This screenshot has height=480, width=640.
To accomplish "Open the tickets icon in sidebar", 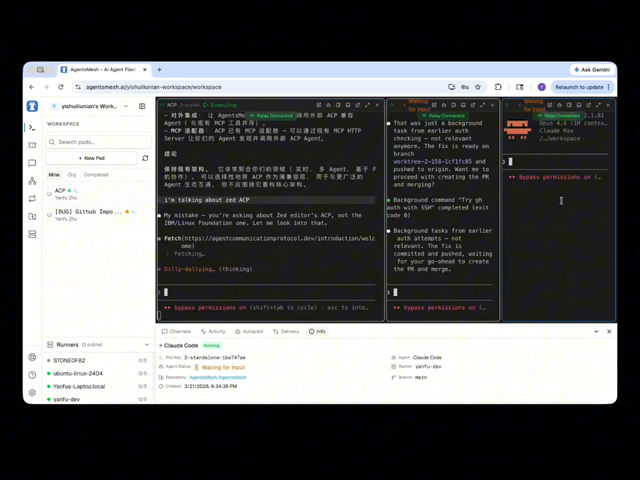I will [x=32, y=145].
